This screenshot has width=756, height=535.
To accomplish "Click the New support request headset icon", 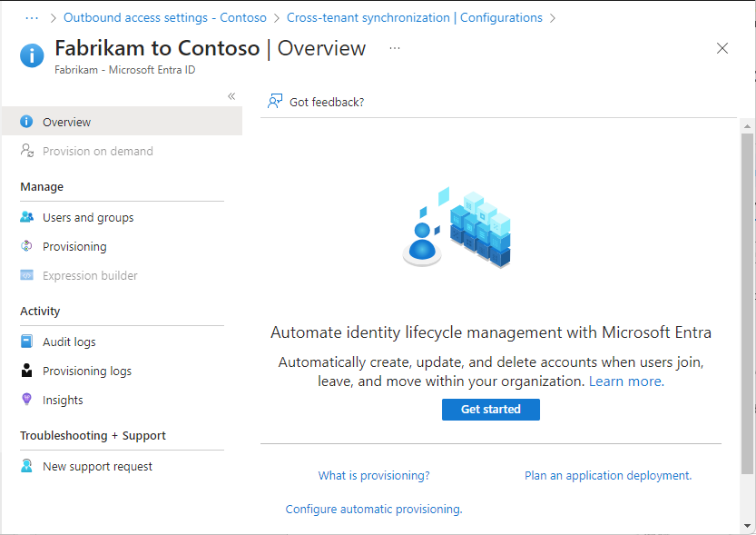I will coord(28,466).
